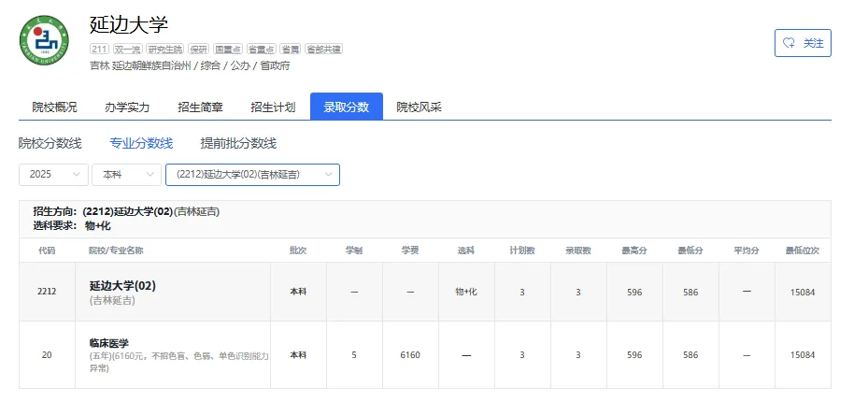Click the 国重点 tag
The height and width of the screenshot is (401, 868).
pos(228,50)
